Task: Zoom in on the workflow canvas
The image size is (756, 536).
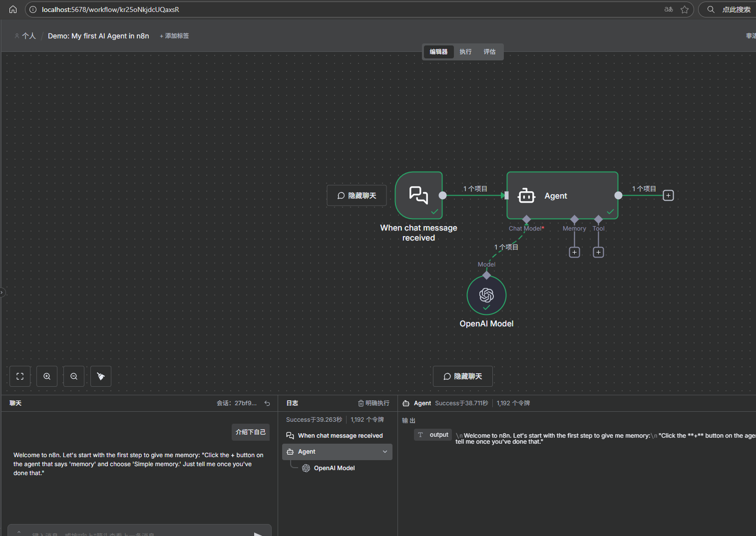Action: pos(47,376)
